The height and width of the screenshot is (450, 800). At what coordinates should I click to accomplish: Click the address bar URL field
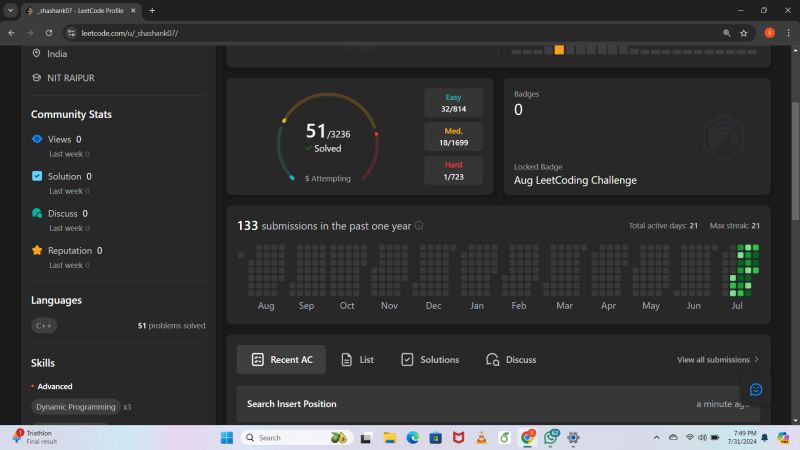398,33
